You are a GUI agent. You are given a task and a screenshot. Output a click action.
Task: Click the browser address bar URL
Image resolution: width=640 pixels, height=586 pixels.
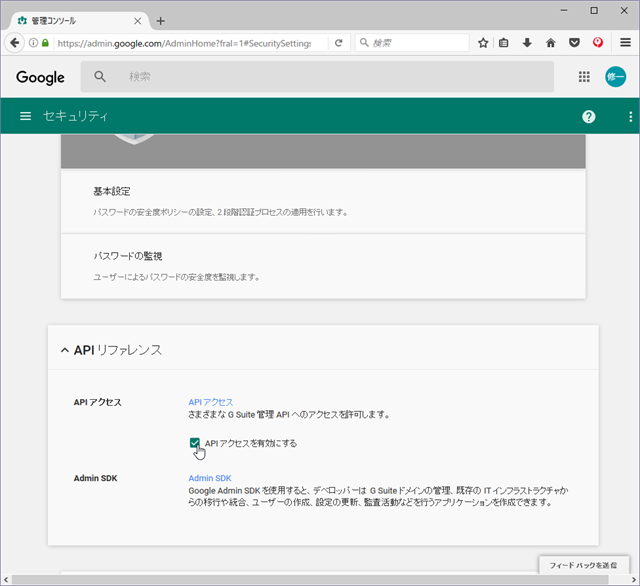pos(184,43)
